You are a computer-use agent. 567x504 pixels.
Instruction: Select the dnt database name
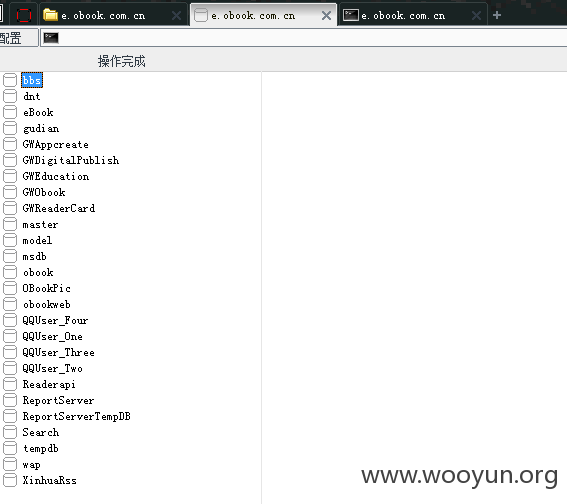point(32,97)
